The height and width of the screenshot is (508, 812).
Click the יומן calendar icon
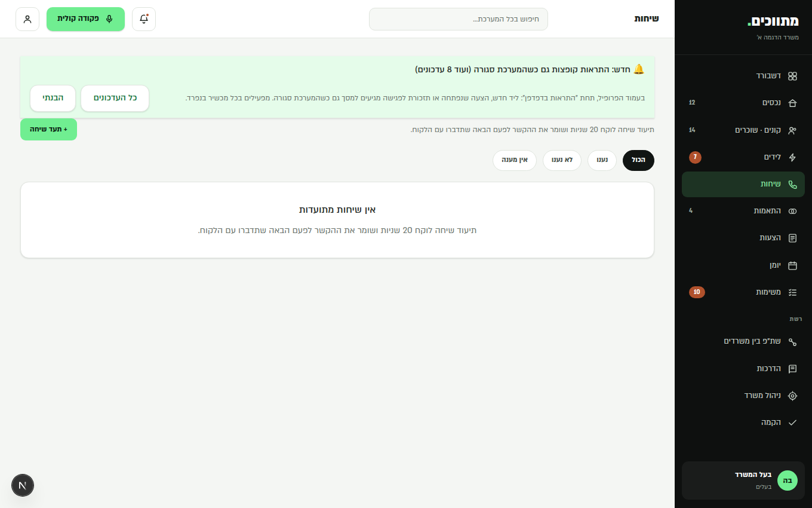[792, 265]
